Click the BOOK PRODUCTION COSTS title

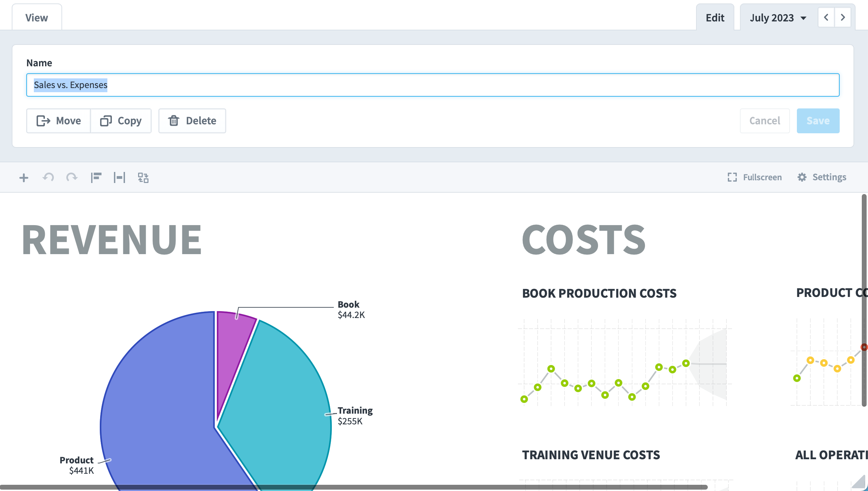pos(599,293)
